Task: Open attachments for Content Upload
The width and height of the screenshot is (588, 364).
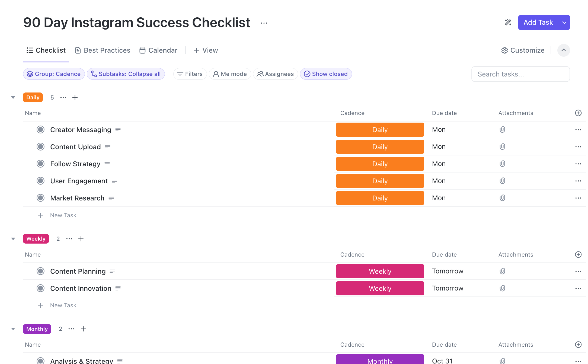Action: click(x=502, y=147)
